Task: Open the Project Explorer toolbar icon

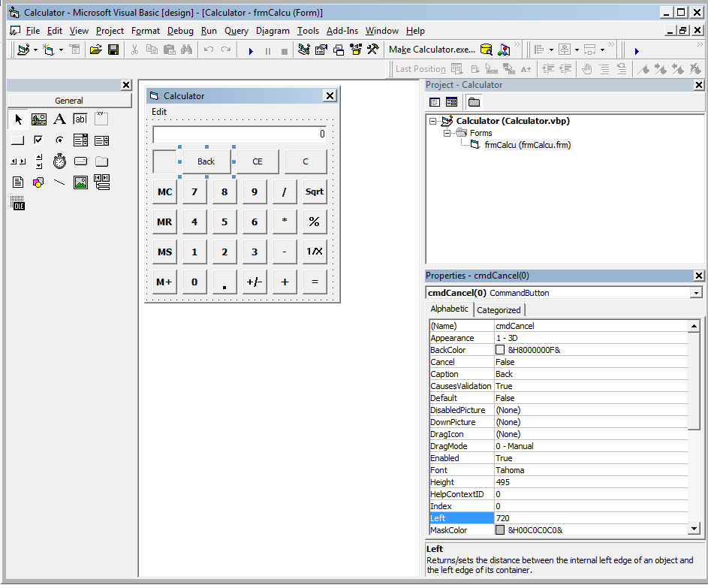Action: [303, 50]
